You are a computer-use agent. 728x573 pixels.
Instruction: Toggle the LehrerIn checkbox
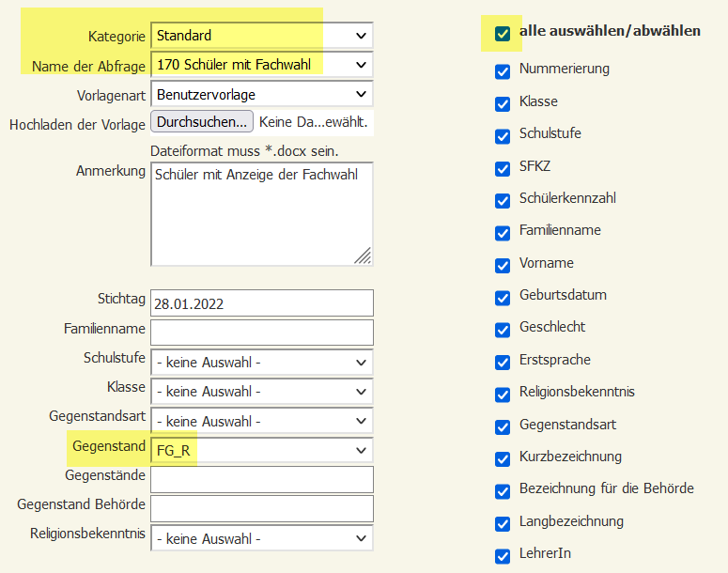click(x=503, y=556)
